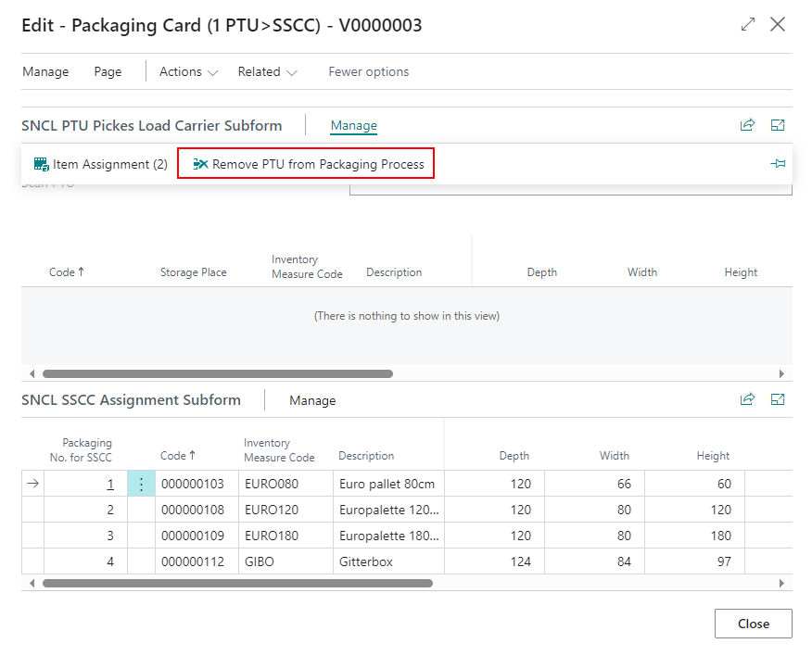Share the PTU Pickes Load Carrier subform

pos(747,125)
